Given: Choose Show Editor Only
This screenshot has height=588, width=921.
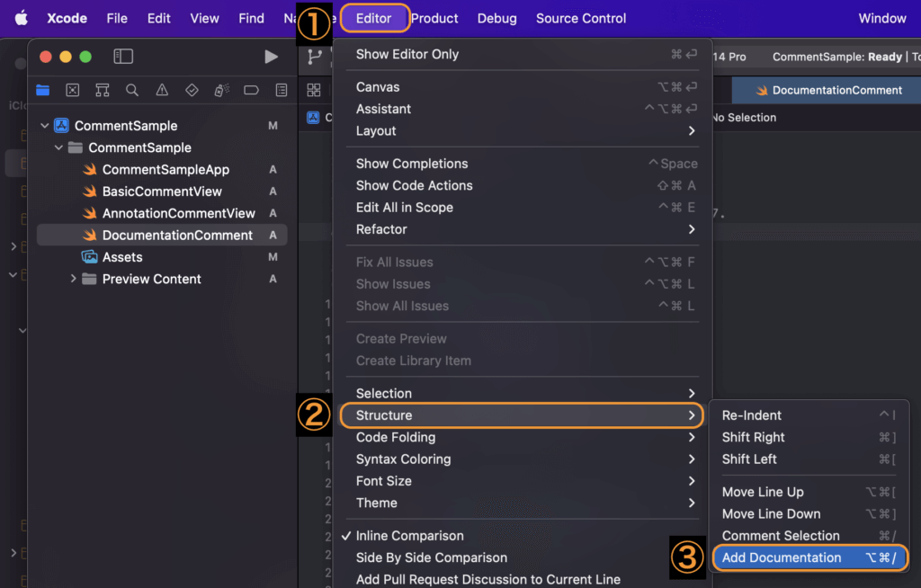Looking at the screenshot, I should pos(523,54).
